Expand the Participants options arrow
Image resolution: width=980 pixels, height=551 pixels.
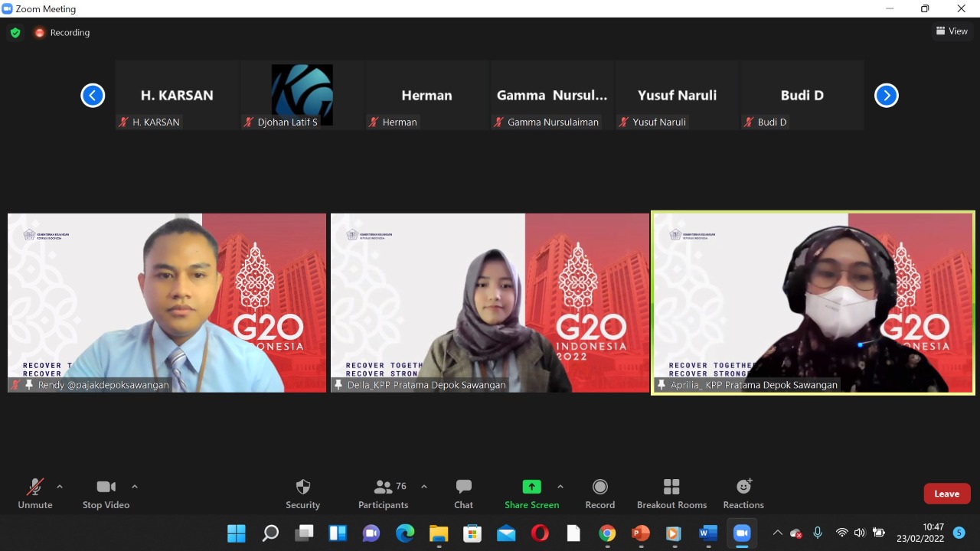[x=424, y=487]
